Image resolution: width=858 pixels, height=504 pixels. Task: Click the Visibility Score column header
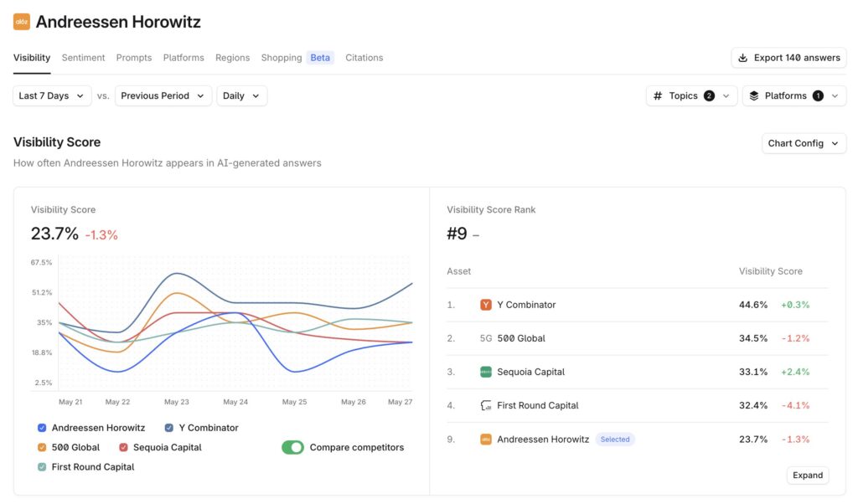[x=771, y=271]
